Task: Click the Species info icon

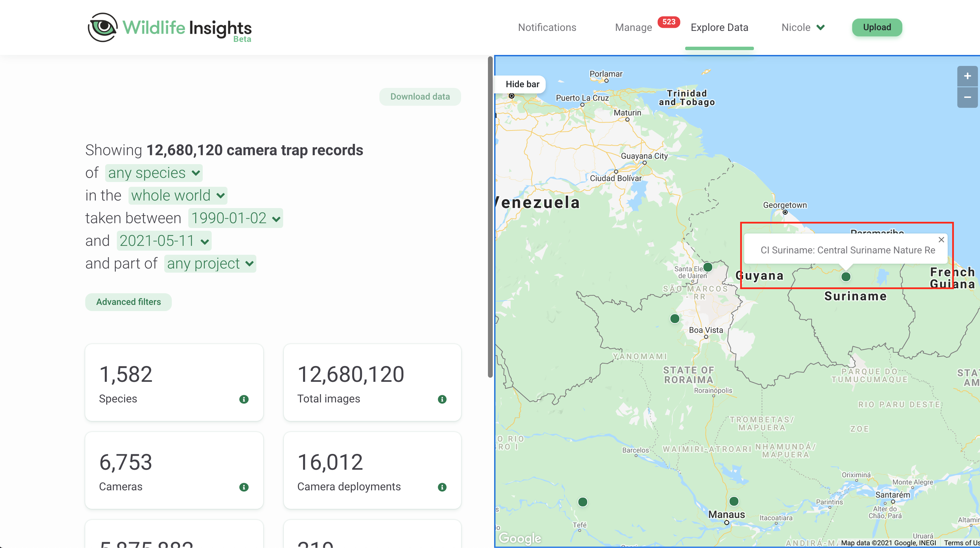Action: pos(244,399)
